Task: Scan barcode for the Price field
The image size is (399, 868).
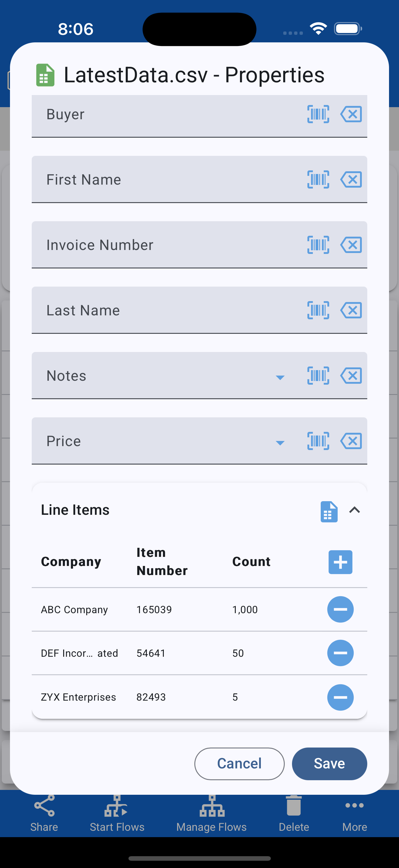Action: pos(318,441)
